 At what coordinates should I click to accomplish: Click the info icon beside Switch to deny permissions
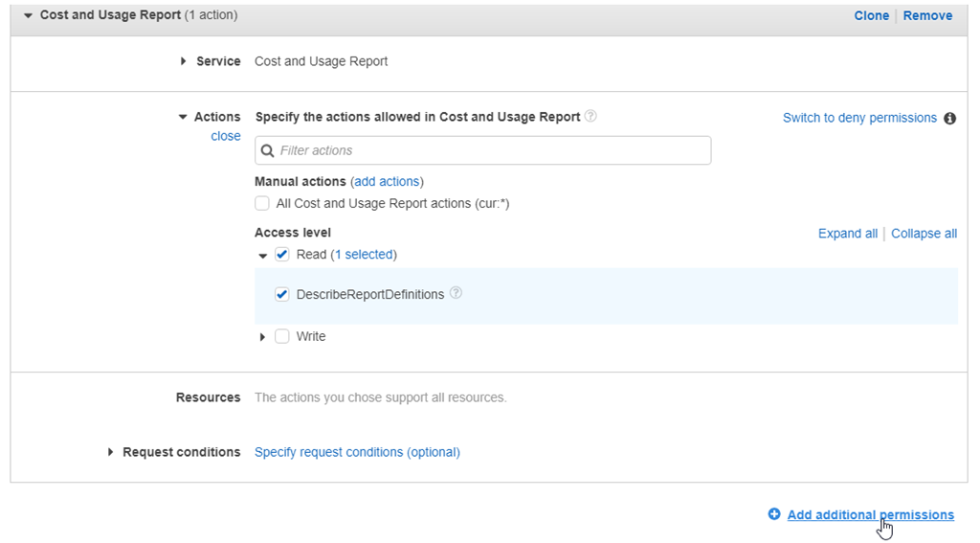tap(949, 119)
